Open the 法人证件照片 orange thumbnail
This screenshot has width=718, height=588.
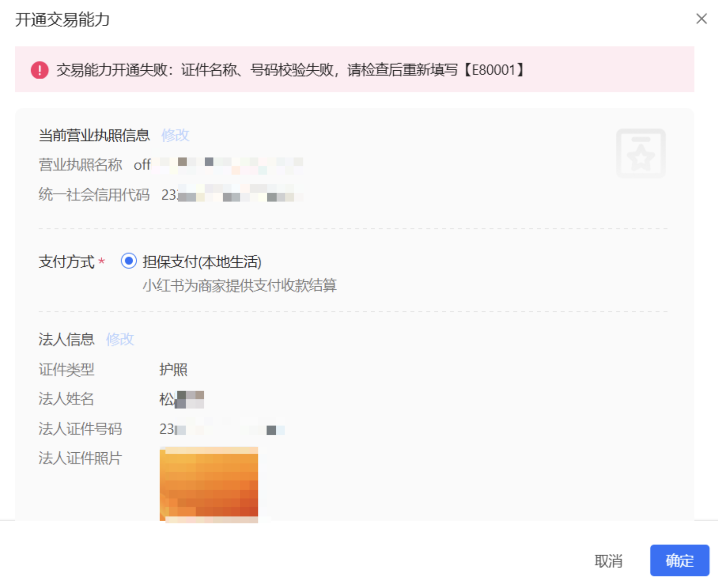209,484
